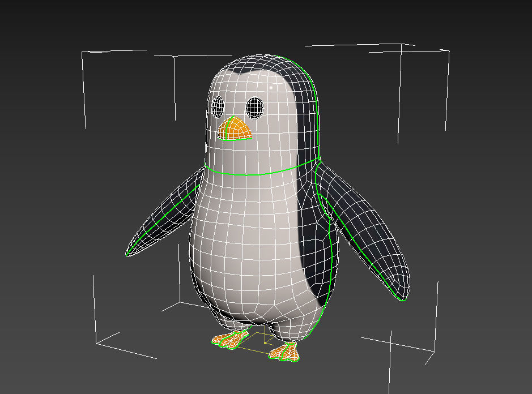
Task: Select the penguin's orange beak
Action: (x=234, y=129)
